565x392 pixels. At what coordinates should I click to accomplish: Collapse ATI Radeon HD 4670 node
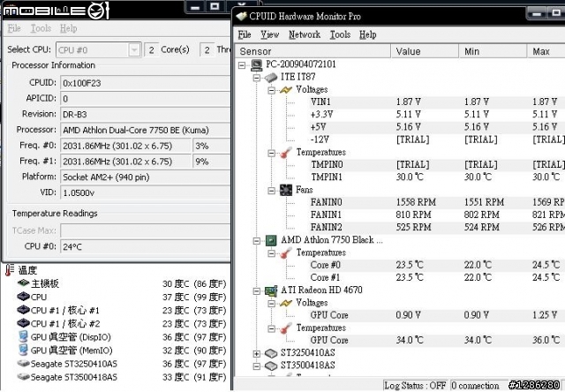pos(257,290)
